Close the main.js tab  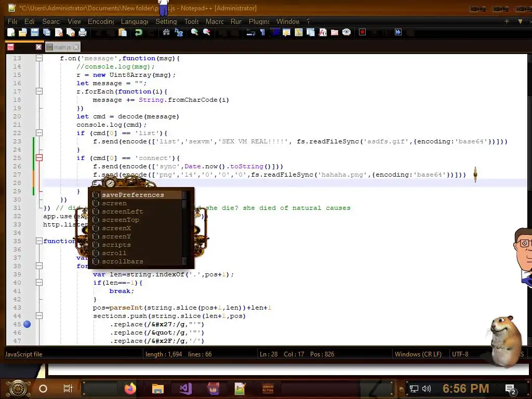pos(76,47)
